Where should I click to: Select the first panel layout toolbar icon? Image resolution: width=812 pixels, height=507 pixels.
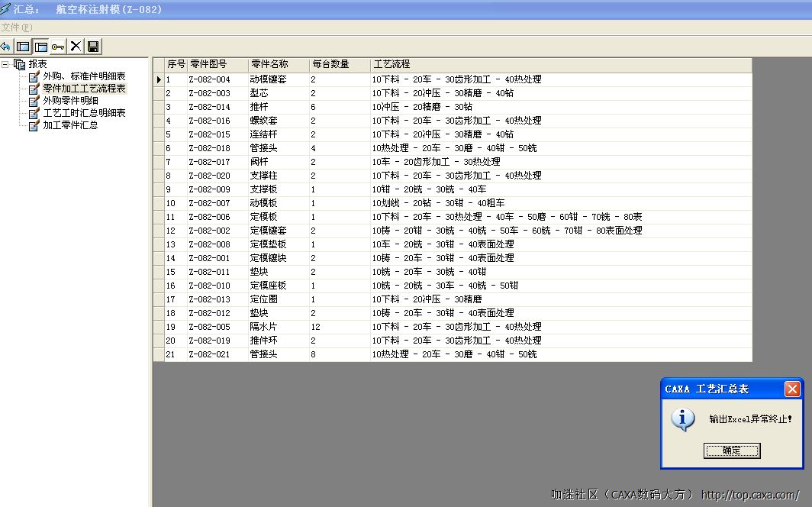point(23,46)
